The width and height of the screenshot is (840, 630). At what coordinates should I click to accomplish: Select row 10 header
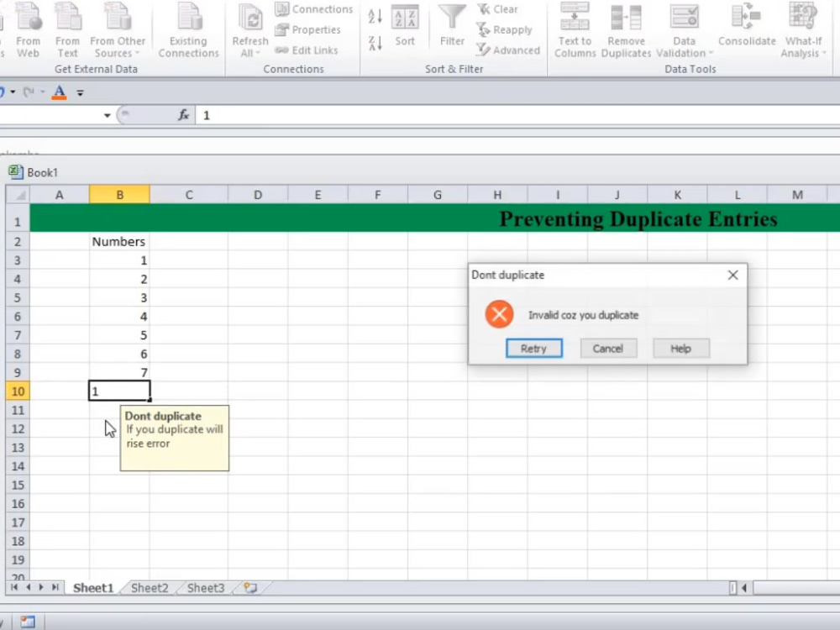(18, 391)
